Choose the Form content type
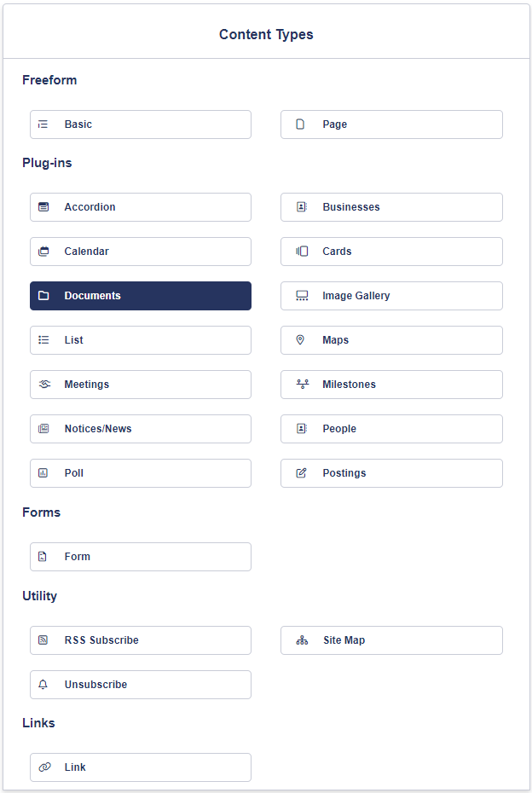532x793 pixels. point(141,557)
